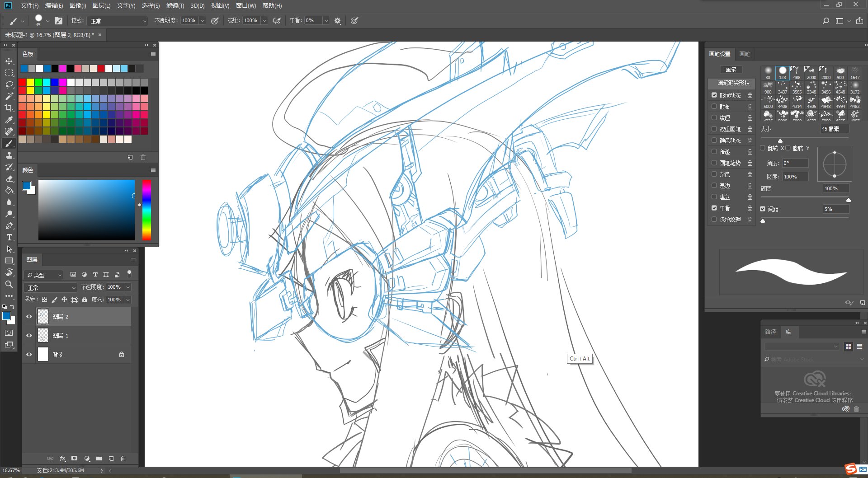Click the hue spectrum slider bar
The width and height of the screenshot is (868, 478).
tap(146, 210)
